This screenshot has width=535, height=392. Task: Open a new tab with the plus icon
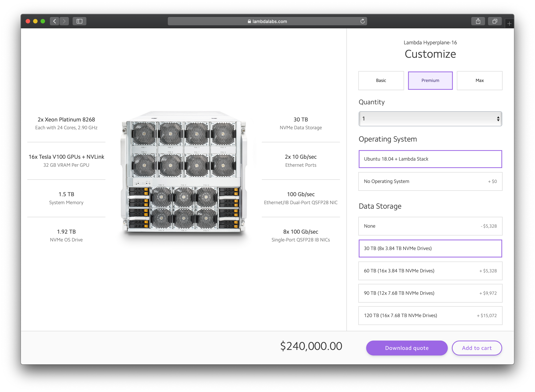(509, 24)
